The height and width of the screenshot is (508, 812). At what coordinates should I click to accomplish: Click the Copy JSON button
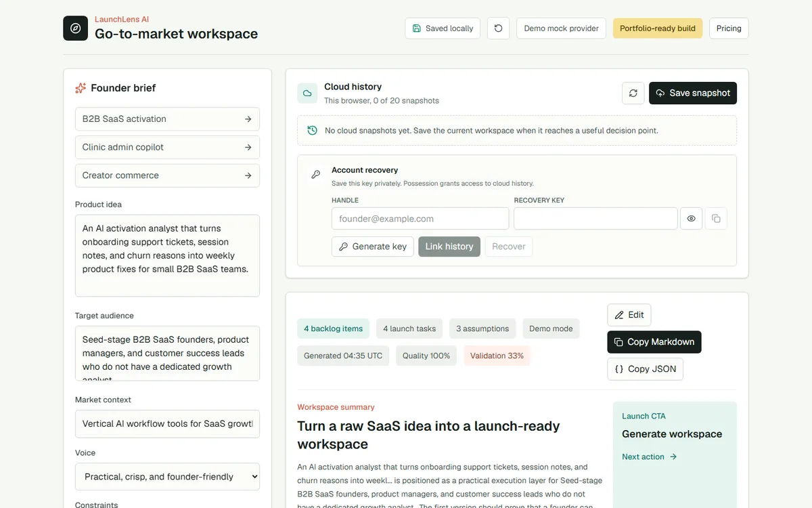pyautogui.click(x=646, y=369)
